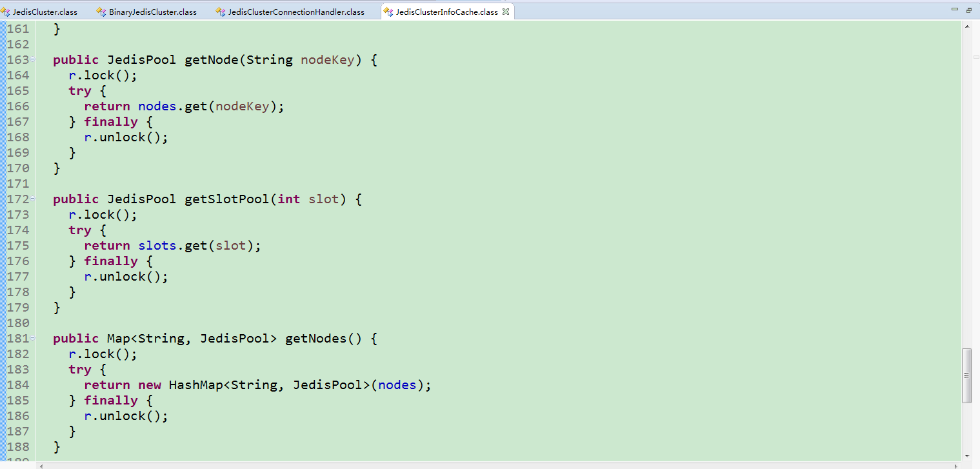Click the scroll up arrow of the editor
This screenshot has height=469, width=980.
click(x=966, y=26)
